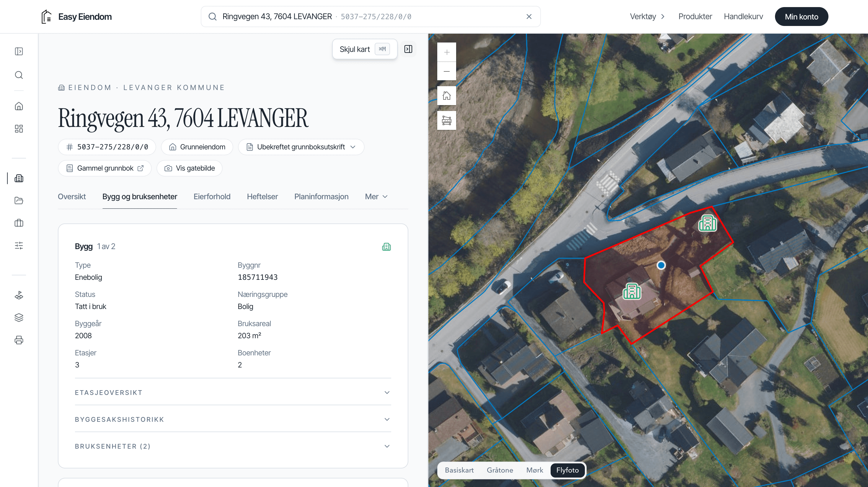This screenshot has width=868, height=487.
Task: Open the Planinformasjon tab
Action: pyautogui.click(x=321, y=196)
